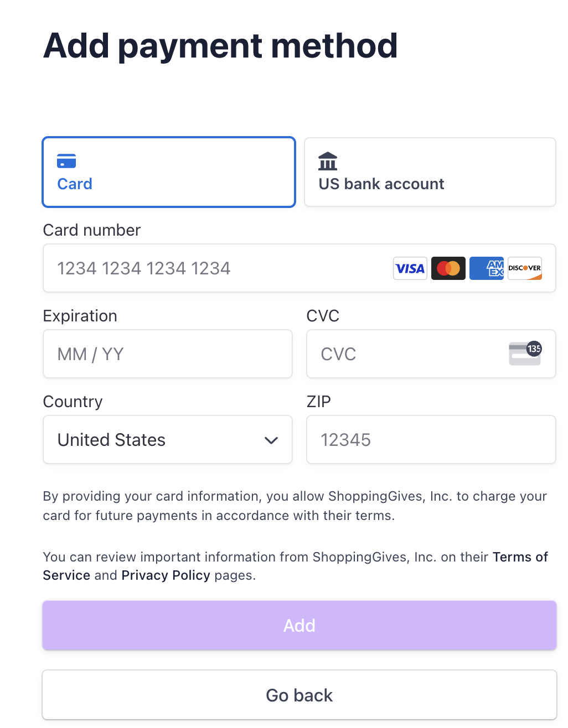The image size is (568, 728).
Task: Click the purple Add button
Action: coord(300,625)
